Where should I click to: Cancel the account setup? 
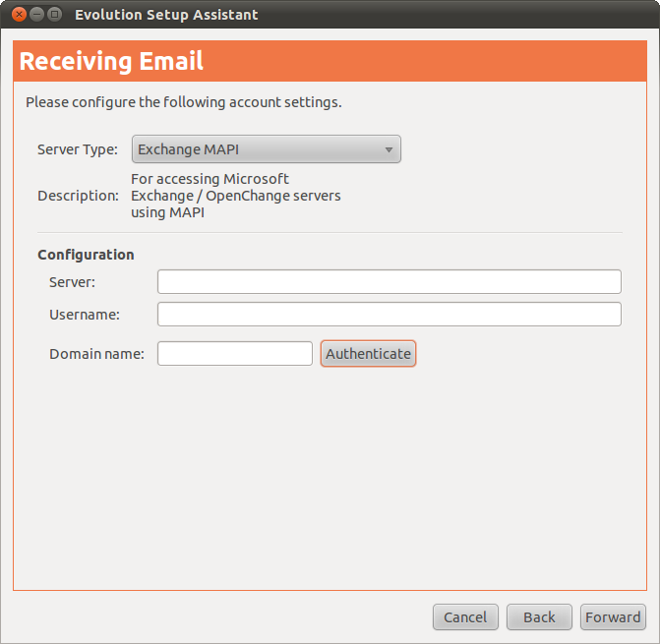tap(465, 617)
